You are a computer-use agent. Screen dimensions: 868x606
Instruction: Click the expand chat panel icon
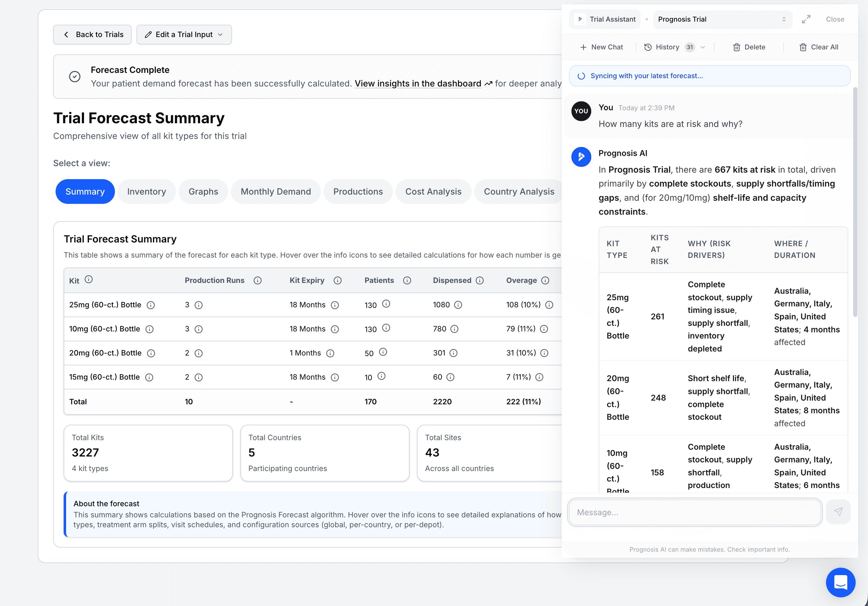click(806, 19)
